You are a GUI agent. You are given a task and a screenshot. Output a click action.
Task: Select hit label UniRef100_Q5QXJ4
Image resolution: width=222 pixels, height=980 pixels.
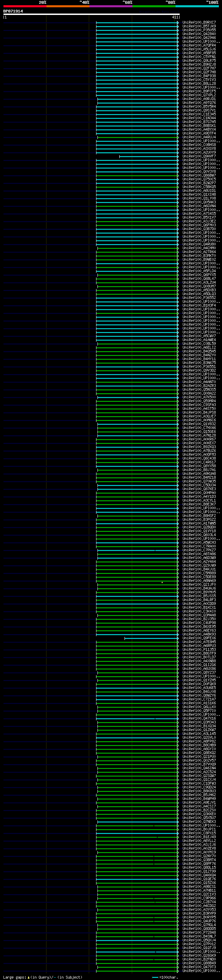pyautogui.click(x=199, y=940)
